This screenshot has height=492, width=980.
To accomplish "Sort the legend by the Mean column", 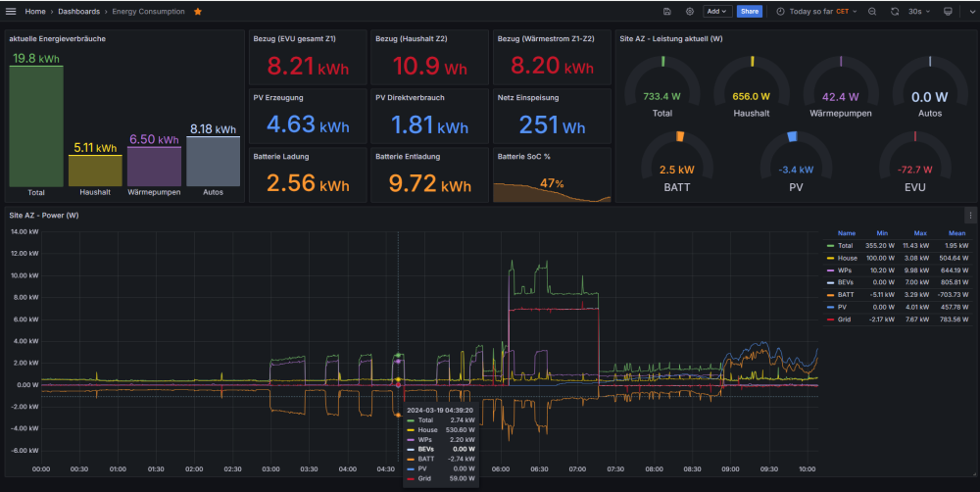I will coord(956,233).
